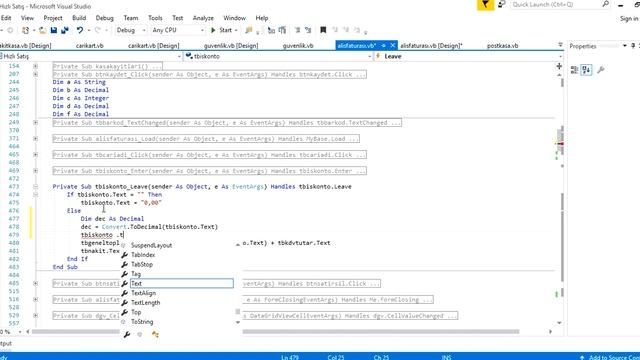The image size is (640, 360).
Task: Expand collapsed kasakayitlari sub at line 154
Action: pos(36,66)
